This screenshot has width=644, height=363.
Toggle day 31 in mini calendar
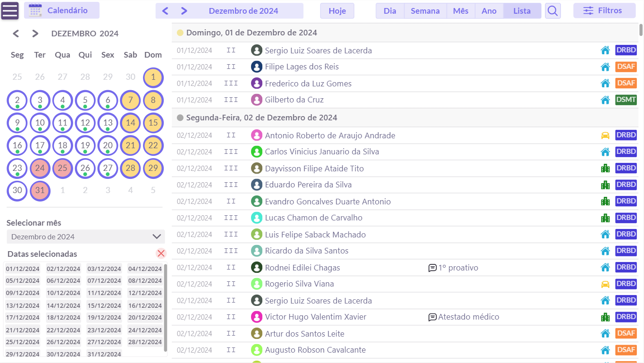tap(40, 191)
